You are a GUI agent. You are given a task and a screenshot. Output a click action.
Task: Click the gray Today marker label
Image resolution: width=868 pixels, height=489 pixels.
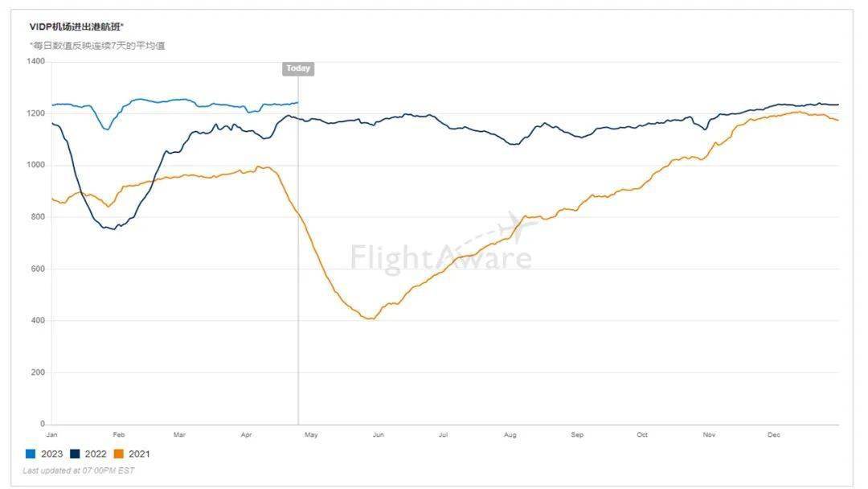click(298, 68)
